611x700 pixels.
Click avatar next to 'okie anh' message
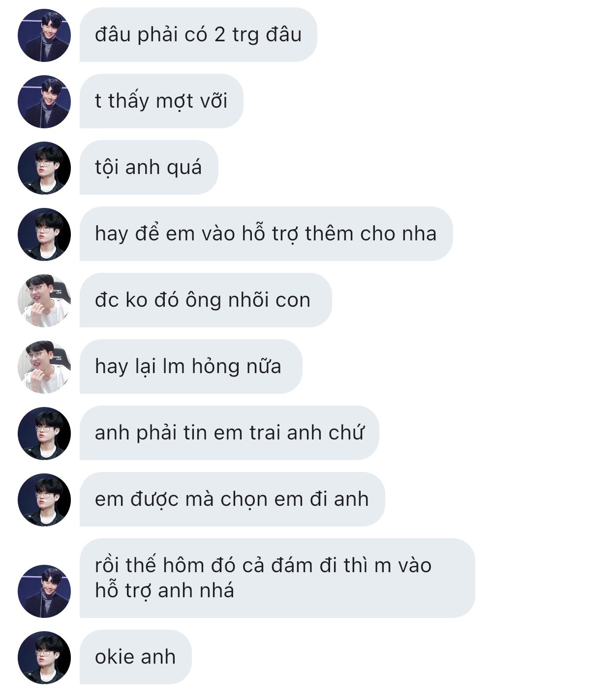[x=44, y=658]
